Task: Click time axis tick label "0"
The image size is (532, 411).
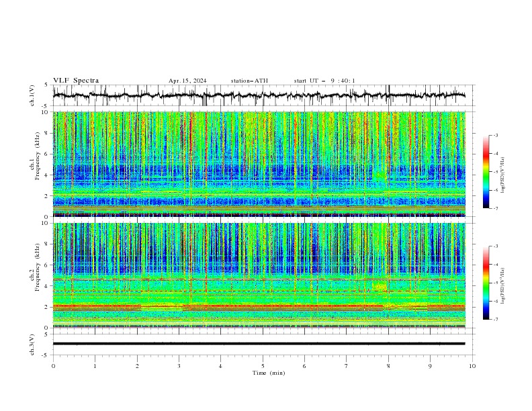Action: (53, 366)
